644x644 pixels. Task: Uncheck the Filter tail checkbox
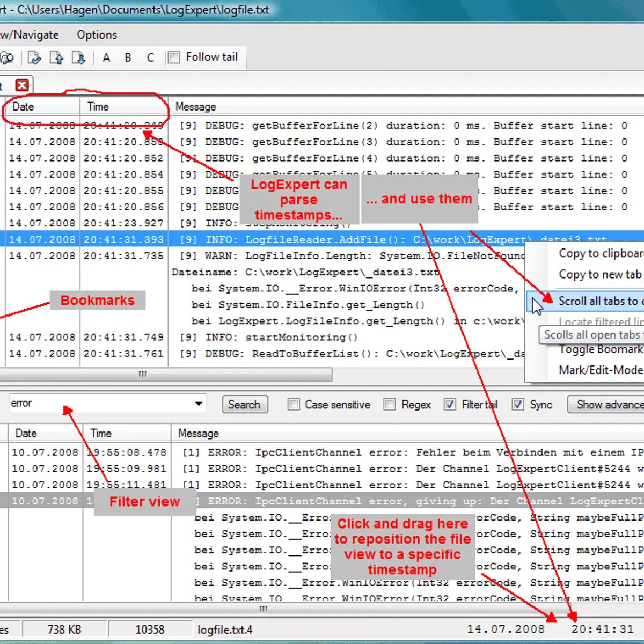[x=450, y=404]
